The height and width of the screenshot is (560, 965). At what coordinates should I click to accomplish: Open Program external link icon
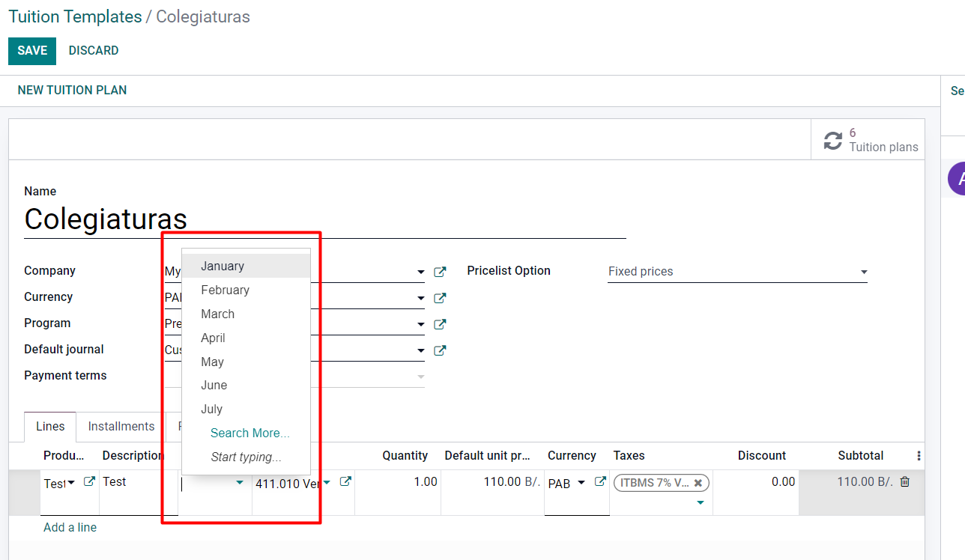[440, 324]
